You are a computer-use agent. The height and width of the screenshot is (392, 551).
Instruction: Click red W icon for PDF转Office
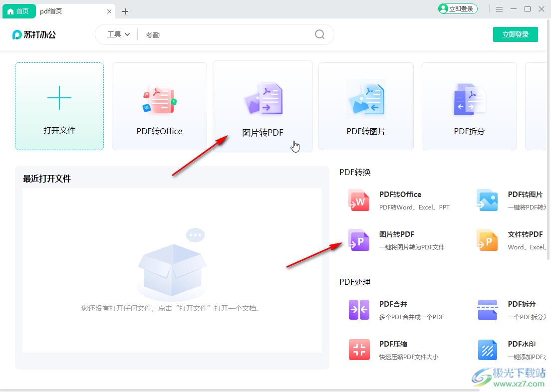(x=359, y=200)
